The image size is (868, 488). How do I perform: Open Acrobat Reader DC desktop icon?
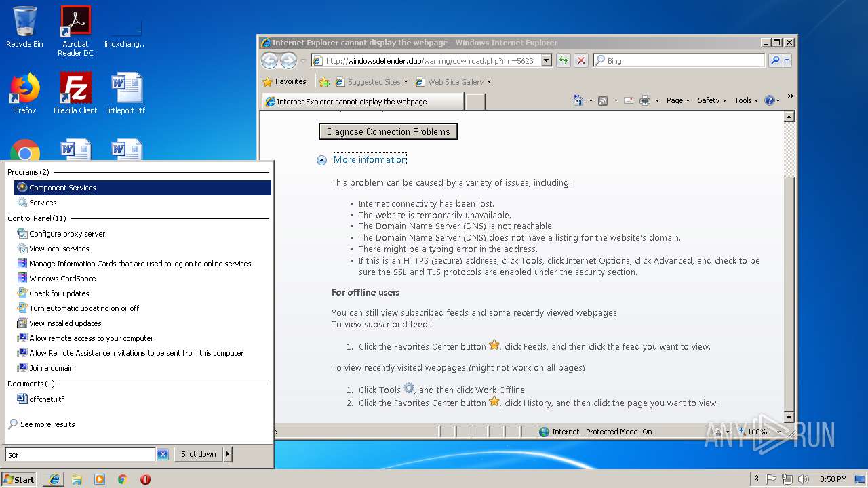[75, 31]
